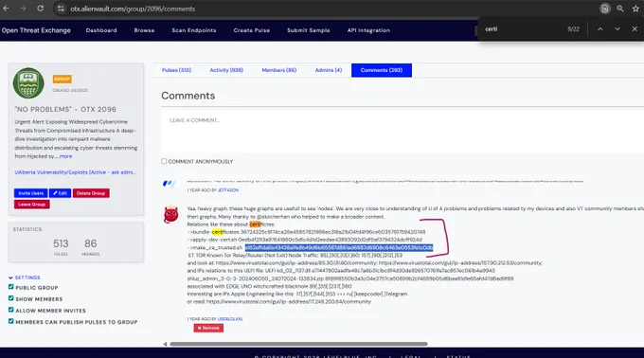Image resolution: width=644 pixels, height=358 pixels.
Task: Open the UAlberta Vulnerability/Exploits link
Action: pyautogui.click(x=75, y=172)
